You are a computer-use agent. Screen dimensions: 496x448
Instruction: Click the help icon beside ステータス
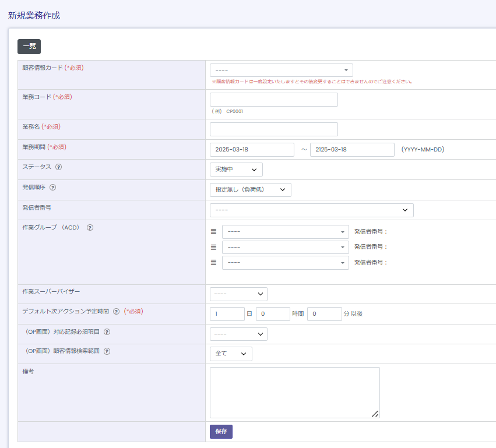coord(59,167)
